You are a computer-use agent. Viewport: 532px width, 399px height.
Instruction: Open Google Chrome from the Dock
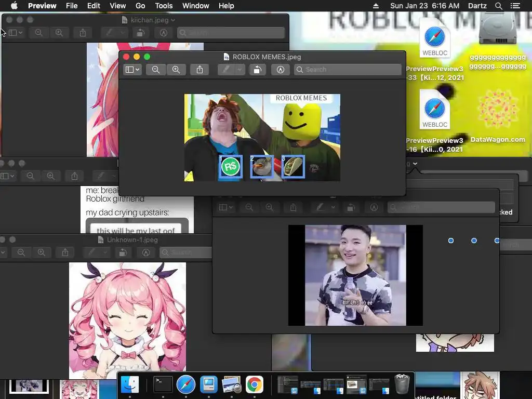pos(255,385)
